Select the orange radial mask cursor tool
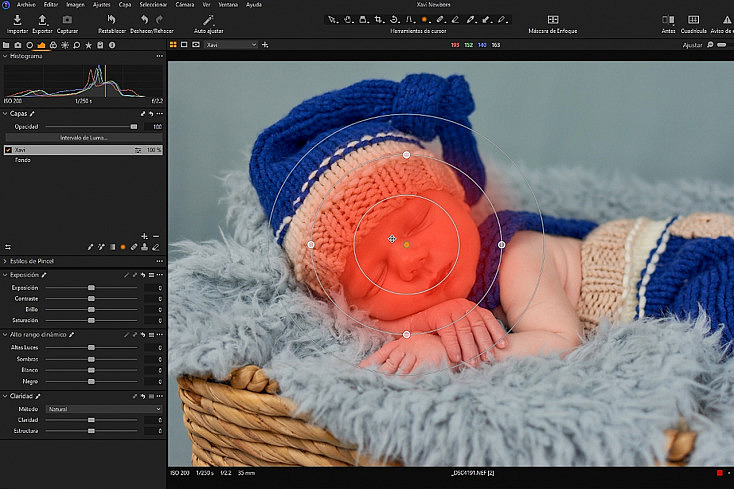734x489 pixels. [x=425, y=20]
